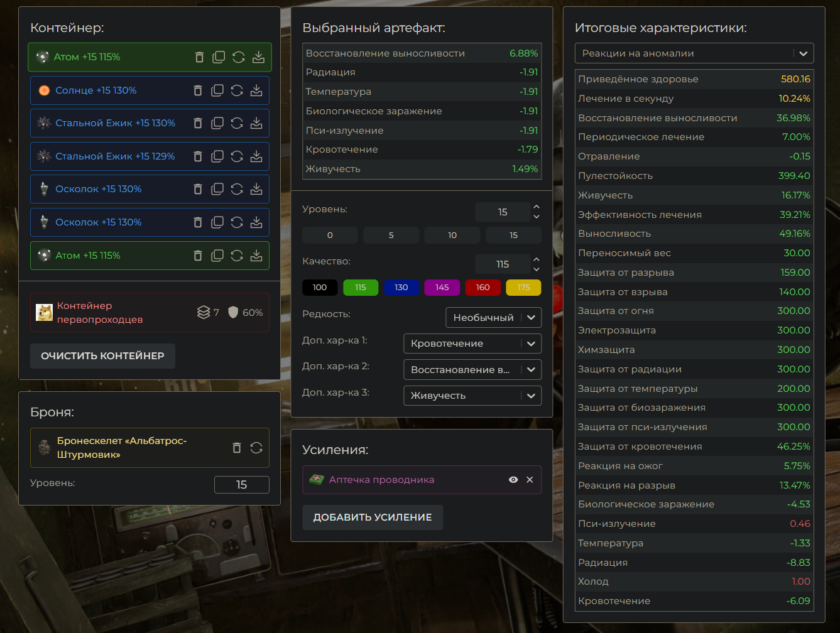Click ДОБАВИТЬ УСИЛЕНИЕ button
This screenshot has height=633, width=840.
(373, 517)
